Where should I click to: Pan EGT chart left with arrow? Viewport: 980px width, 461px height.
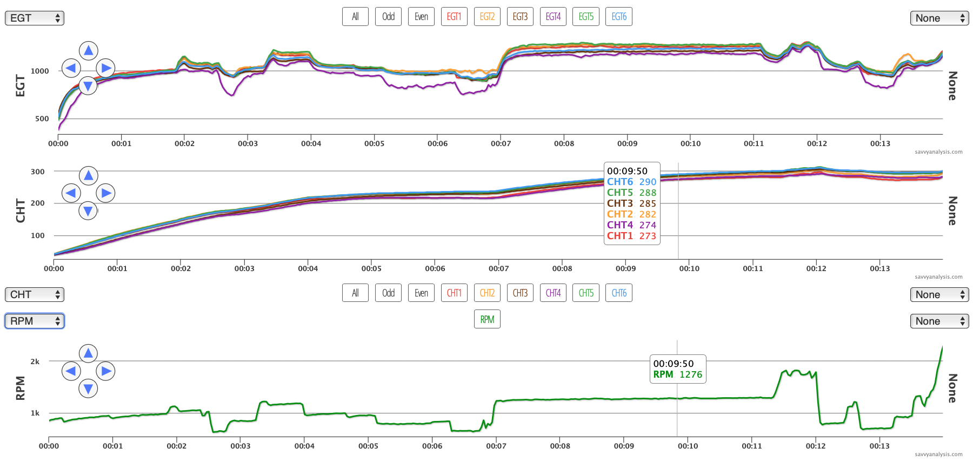click(71, 68)
